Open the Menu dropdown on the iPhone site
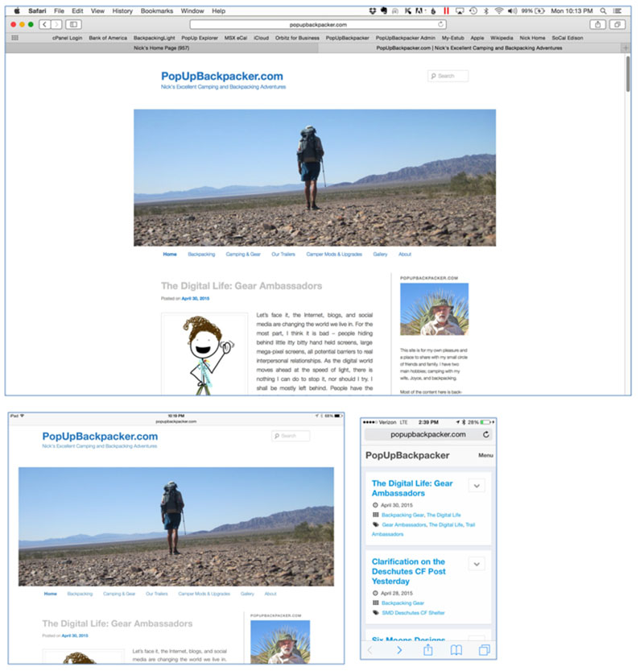644x671 pixels. tap(485, 455)
